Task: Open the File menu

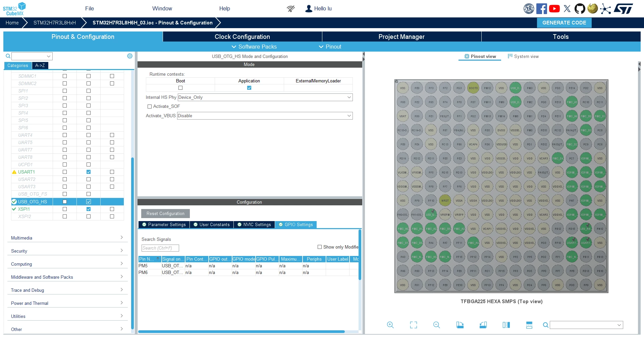Action: (90, 8)
